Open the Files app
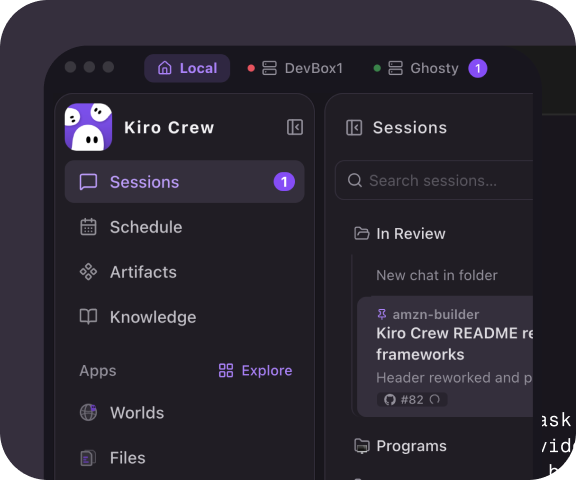 tap(184, 458)
